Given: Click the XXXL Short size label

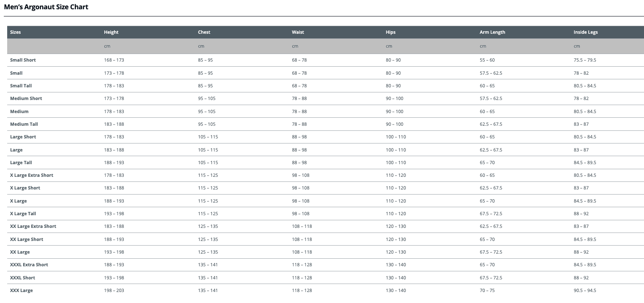Looking at the screenshot, I should click(23, 278).
